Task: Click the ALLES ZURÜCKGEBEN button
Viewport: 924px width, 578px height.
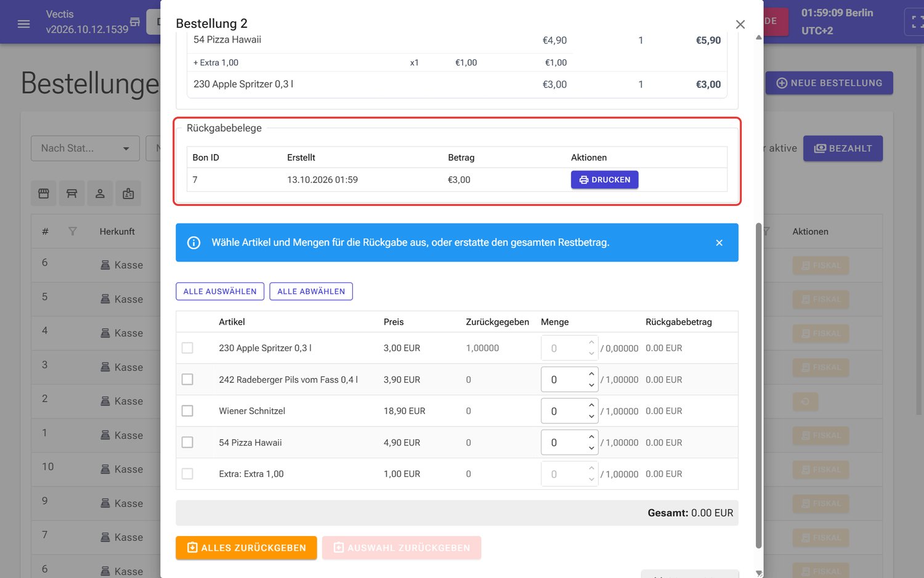Action: click(246, 548)
